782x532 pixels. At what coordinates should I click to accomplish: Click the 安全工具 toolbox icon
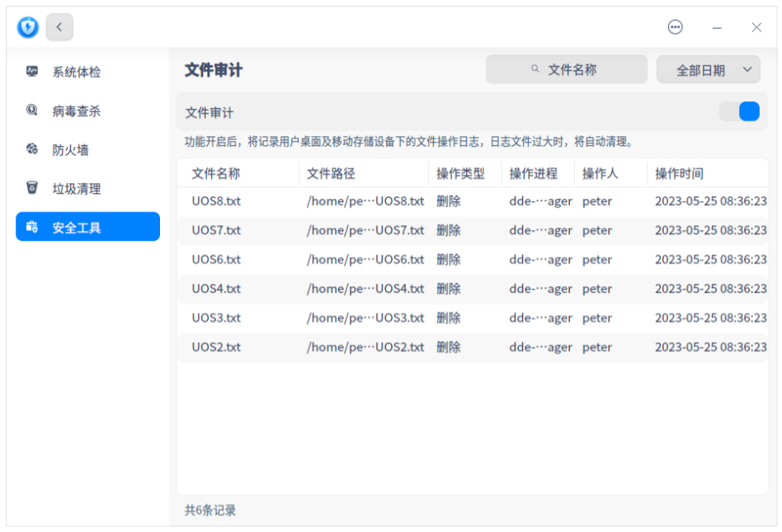[x=32, y=227]
